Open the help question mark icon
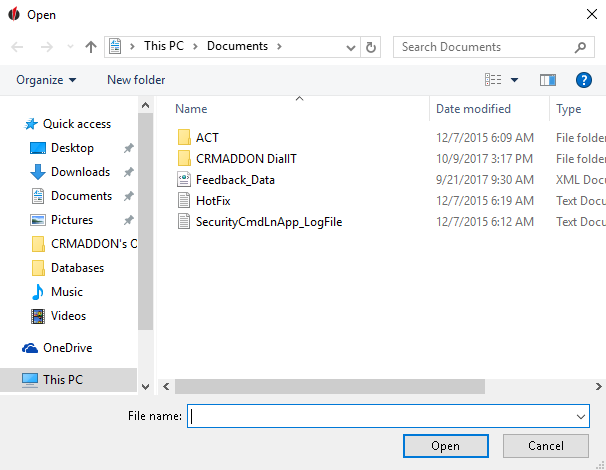The image size is (606, 470). pos(584,80)
